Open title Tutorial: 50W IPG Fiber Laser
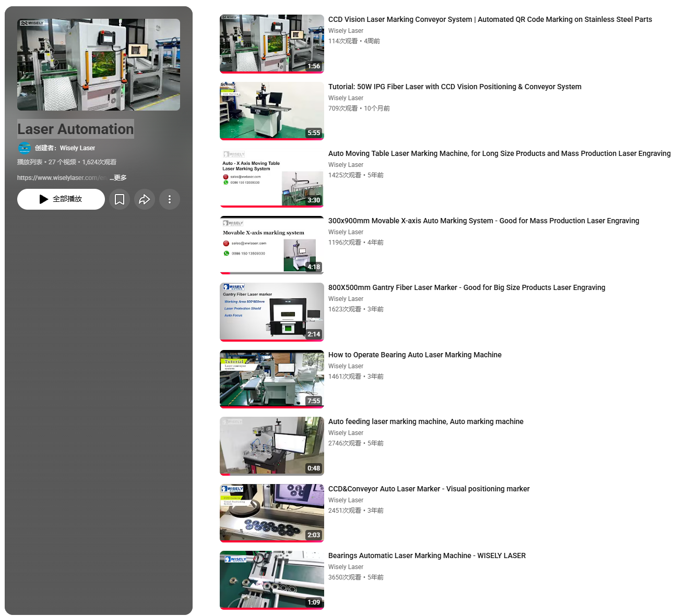Viewport: 689px width, 616px height. [x=455, y=87]
